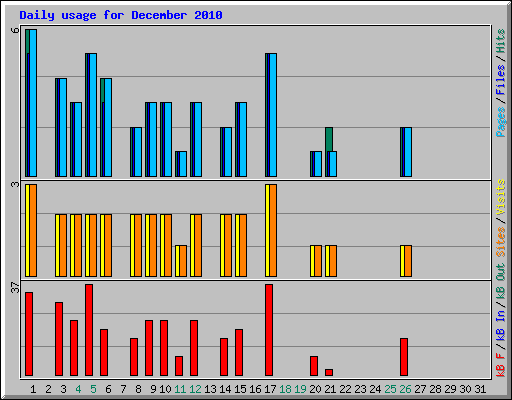512x400 pixels.
Task: Select the "Hits" legend label
Action: coord(500,41)
